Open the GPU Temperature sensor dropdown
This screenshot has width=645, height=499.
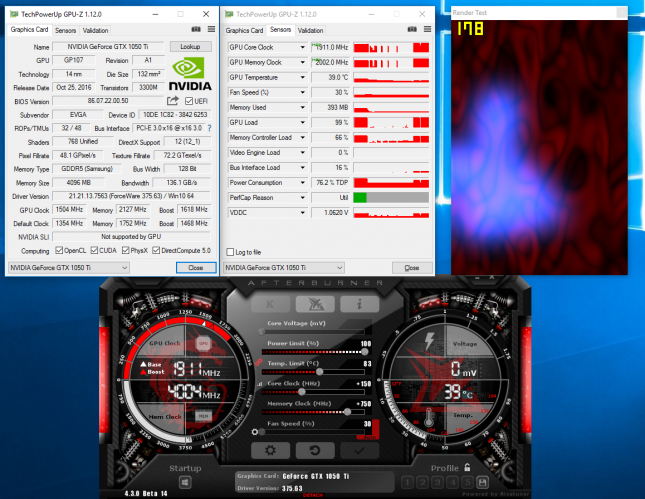[x=303, y=77]
